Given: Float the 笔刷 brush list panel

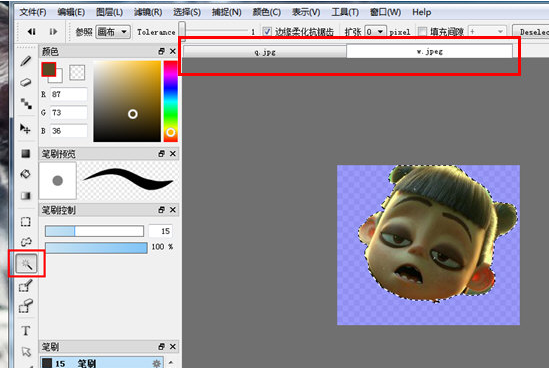Looking at the screenshot, I should tap(161, 346).
